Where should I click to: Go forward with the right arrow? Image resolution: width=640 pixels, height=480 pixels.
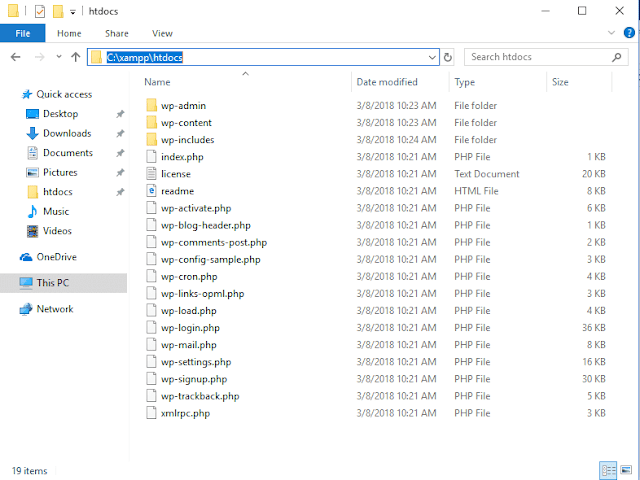40,57
